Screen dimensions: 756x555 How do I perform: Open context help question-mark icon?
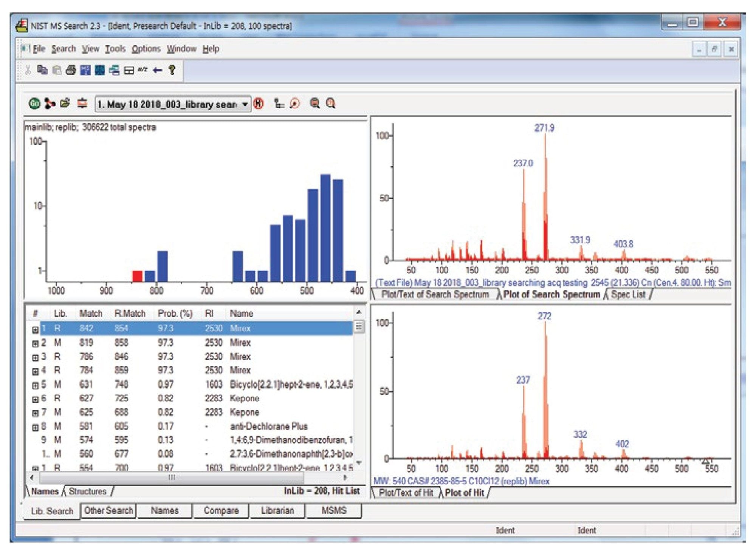(x=172, y=70)
